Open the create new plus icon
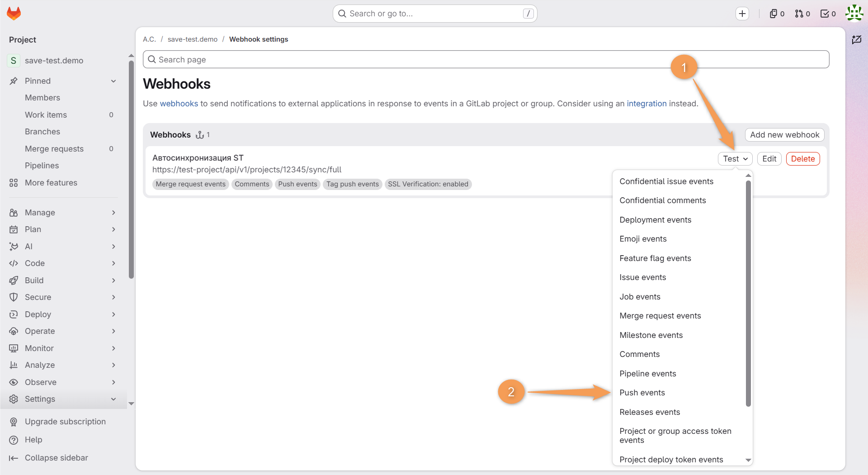The image size is (868, 475). pyautogui.click(x=742, y=14)
